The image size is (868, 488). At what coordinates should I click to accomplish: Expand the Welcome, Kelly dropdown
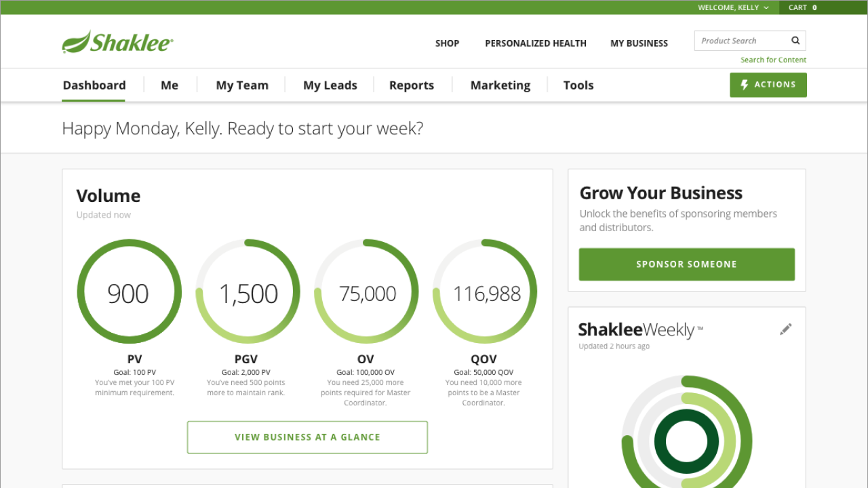[x=733, y=7]
